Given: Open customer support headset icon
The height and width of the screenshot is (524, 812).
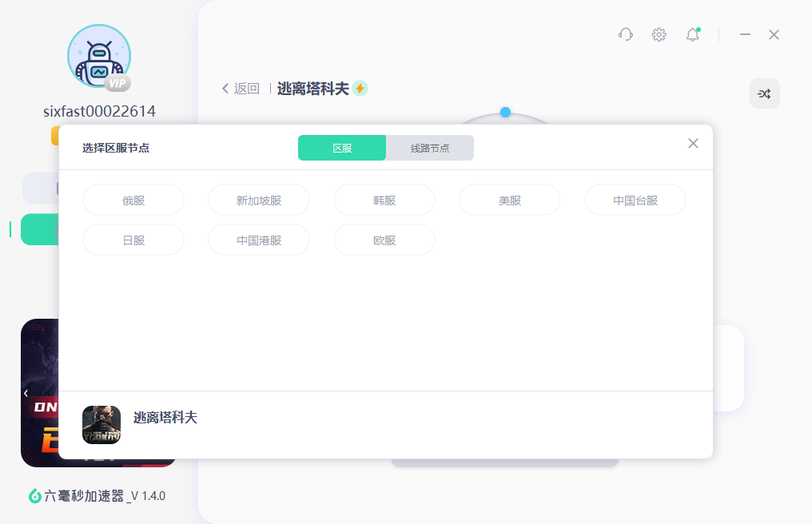Looking at the screenshot, I should click(626, 34).
